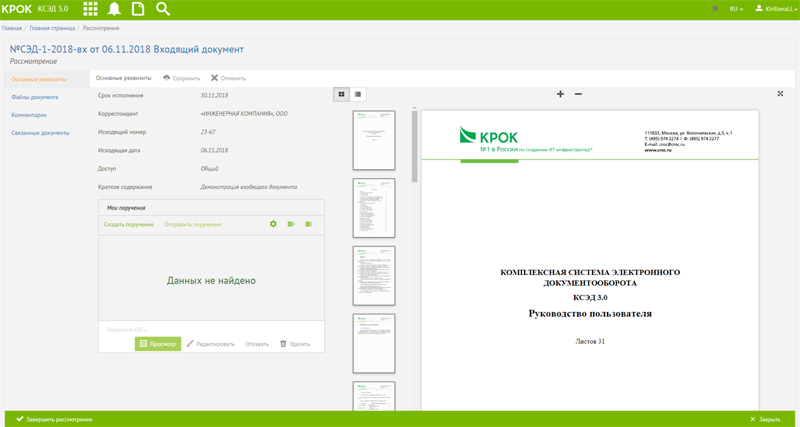The height and width of the screenshot is (427, 800).
Task: Click Срок исполнения value 30.11.2018
Action: tap(214, 95)
